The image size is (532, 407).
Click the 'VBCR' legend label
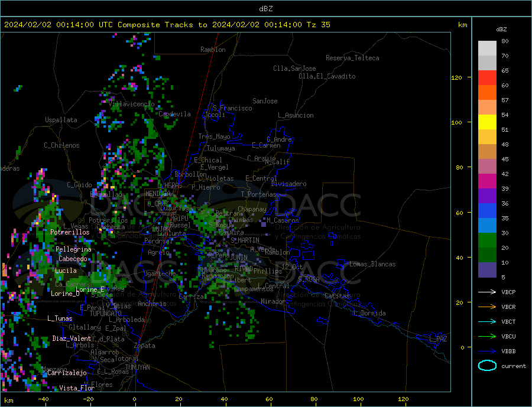click(x=508, y=307)
